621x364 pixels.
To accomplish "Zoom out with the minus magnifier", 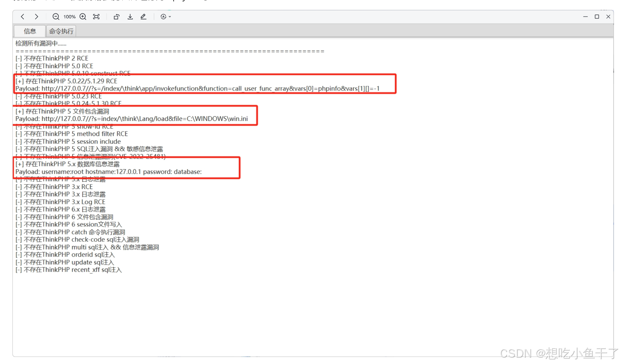I will click(56, 17).
